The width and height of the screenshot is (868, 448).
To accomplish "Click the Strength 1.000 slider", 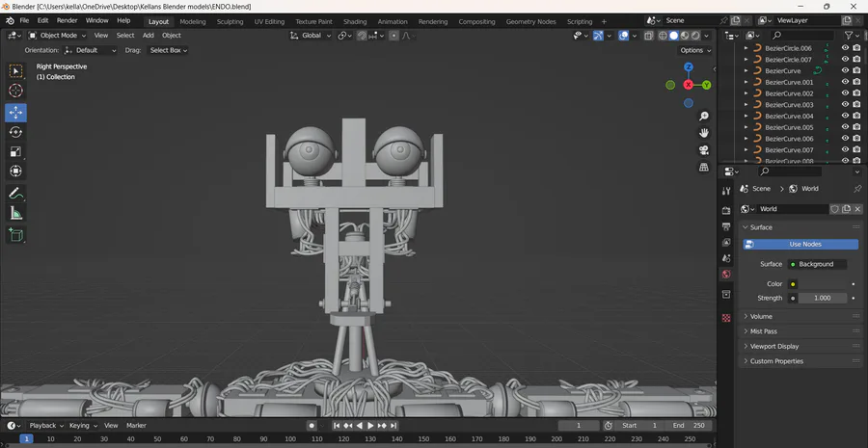I will (x=822, y=298).
